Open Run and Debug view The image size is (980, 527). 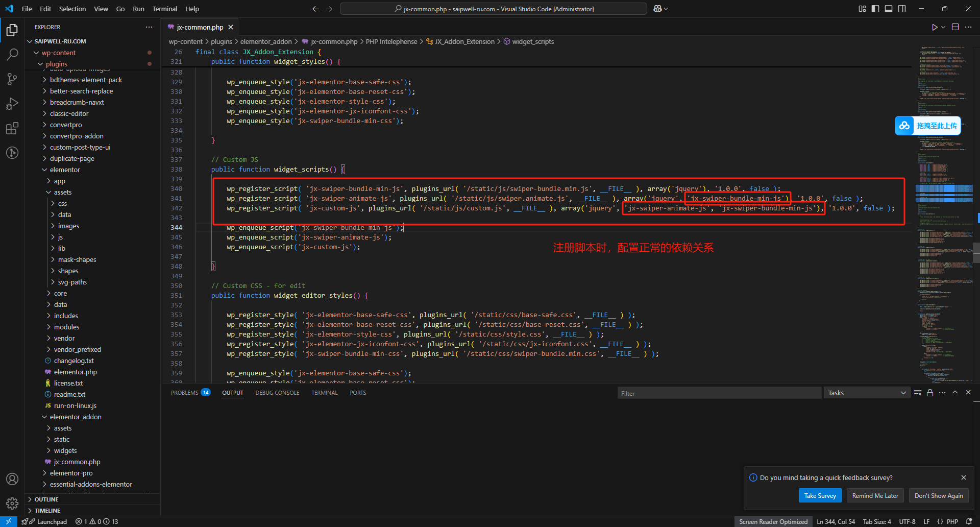pyautogui.click(x=12, y=104)
